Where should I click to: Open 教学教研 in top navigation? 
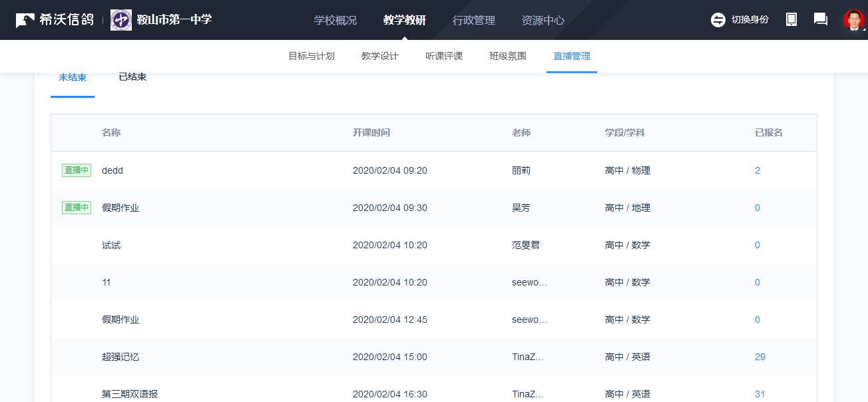(405, 21)
